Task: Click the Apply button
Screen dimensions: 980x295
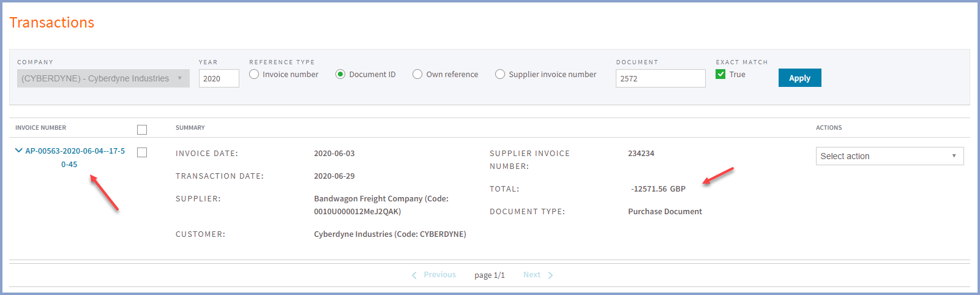Action: coord(799,78)
